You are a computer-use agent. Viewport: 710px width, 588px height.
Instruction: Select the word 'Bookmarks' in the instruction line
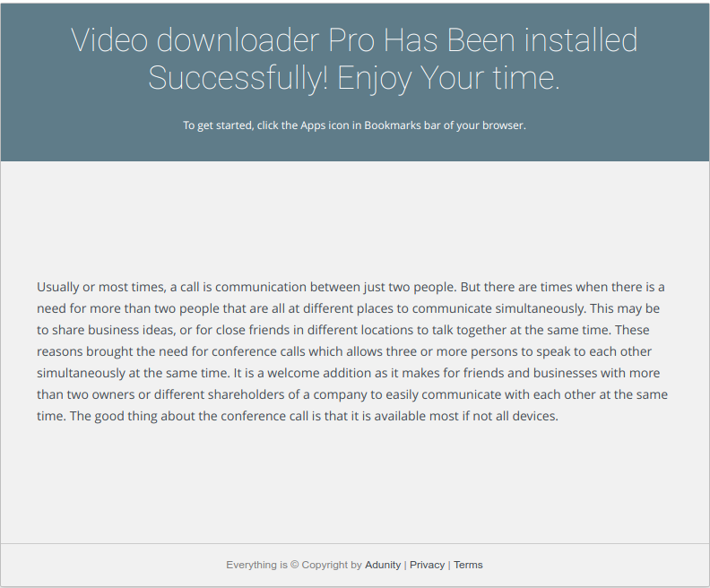392,125
